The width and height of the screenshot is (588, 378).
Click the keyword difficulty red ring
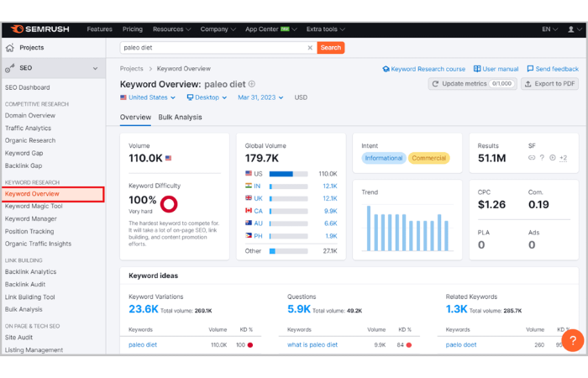(169, 204)
